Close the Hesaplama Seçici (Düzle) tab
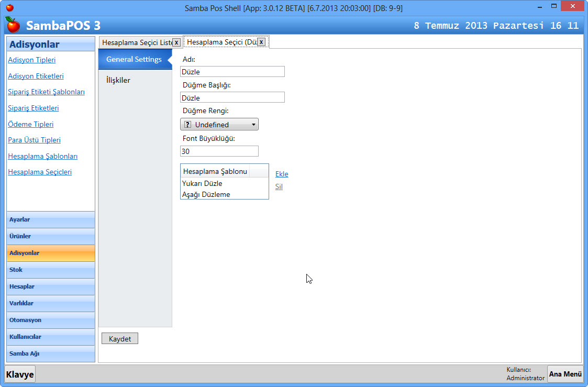The image size is (588, 387). pos(261,42)
